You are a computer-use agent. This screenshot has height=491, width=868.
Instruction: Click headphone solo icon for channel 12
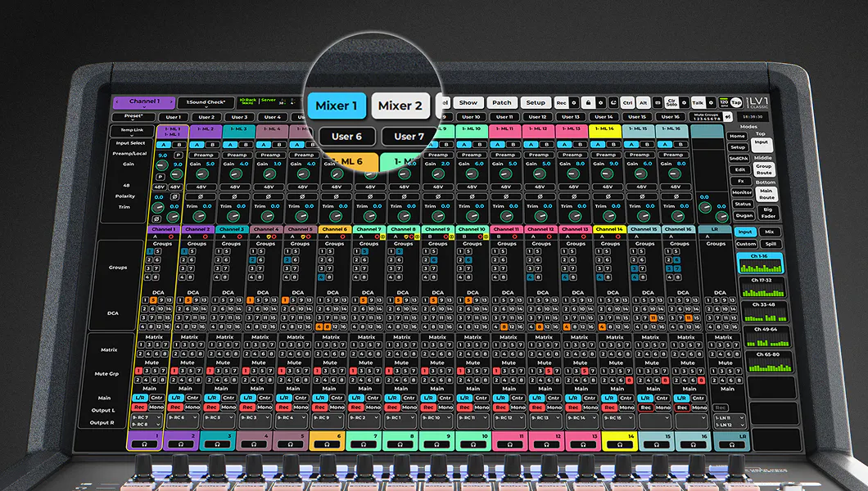pyautogui.click(x=546, y=444)
